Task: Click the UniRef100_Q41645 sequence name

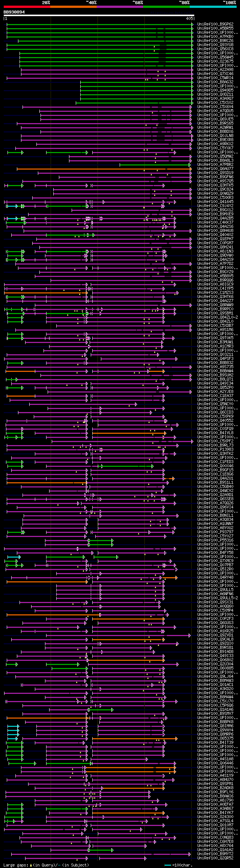Action: tap(215, 202)
